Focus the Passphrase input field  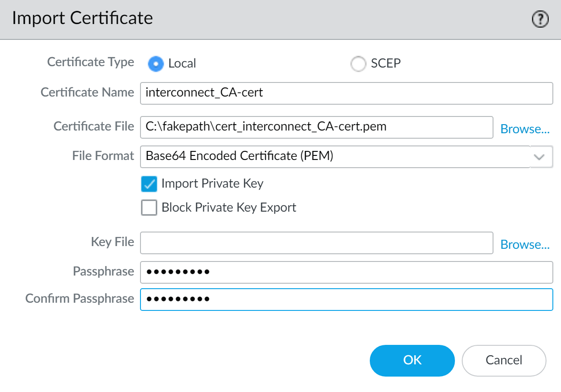[x=346, y=272]
